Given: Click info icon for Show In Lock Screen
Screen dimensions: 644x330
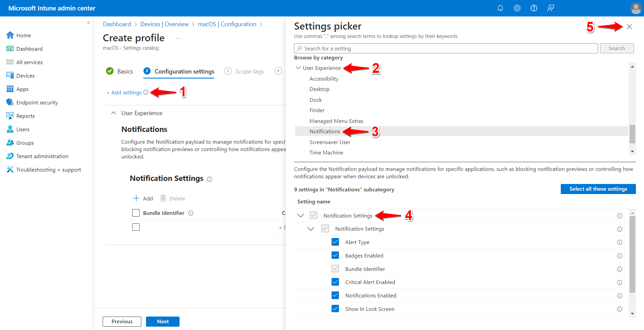Looking at the screenshot, I should click(620, 309).
